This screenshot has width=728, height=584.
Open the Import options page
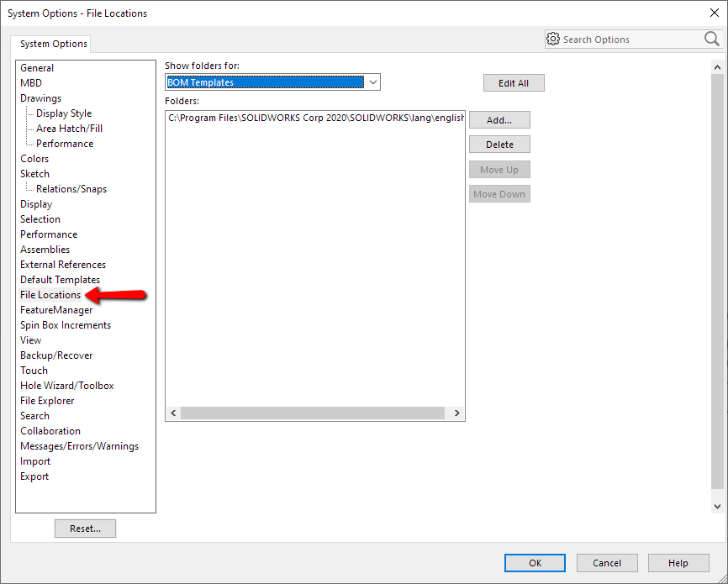click(x=35, y=461)
